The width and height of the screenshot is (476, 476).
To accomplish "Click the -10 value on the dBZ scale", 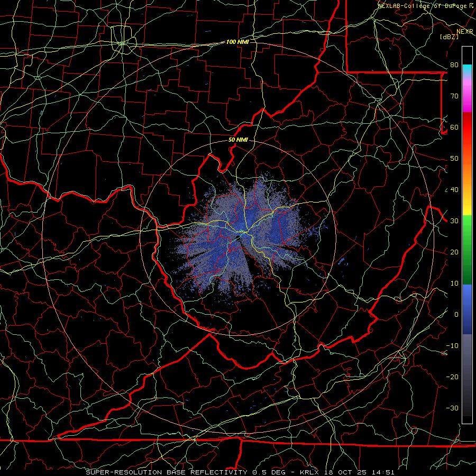I will 452,346.
